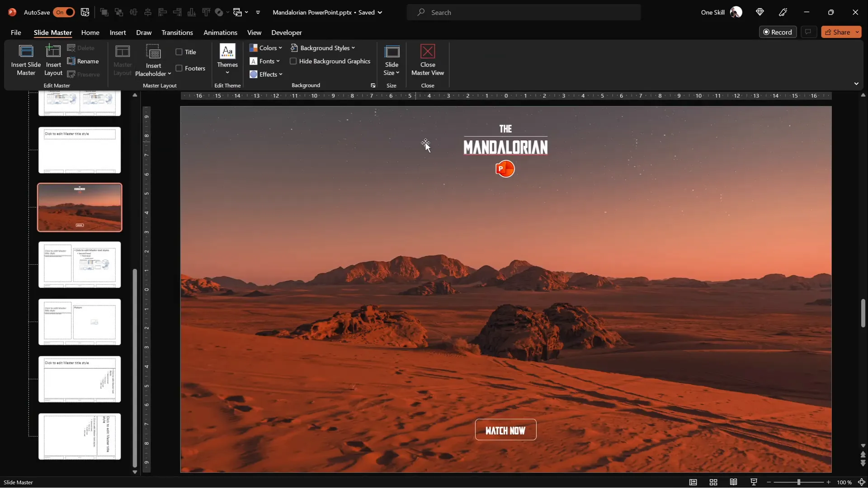Click the 100 % zoom level
Image resolution: width=868 pixels, height=488 pixels.
tap(844, 482)
